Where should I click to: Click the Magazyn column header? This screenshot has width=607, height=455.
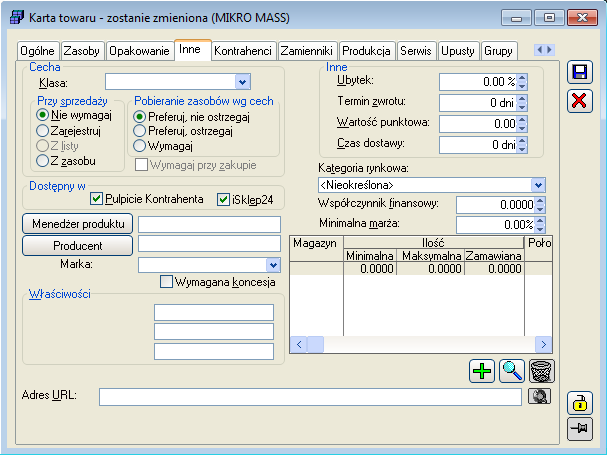[x=316, y=249]
